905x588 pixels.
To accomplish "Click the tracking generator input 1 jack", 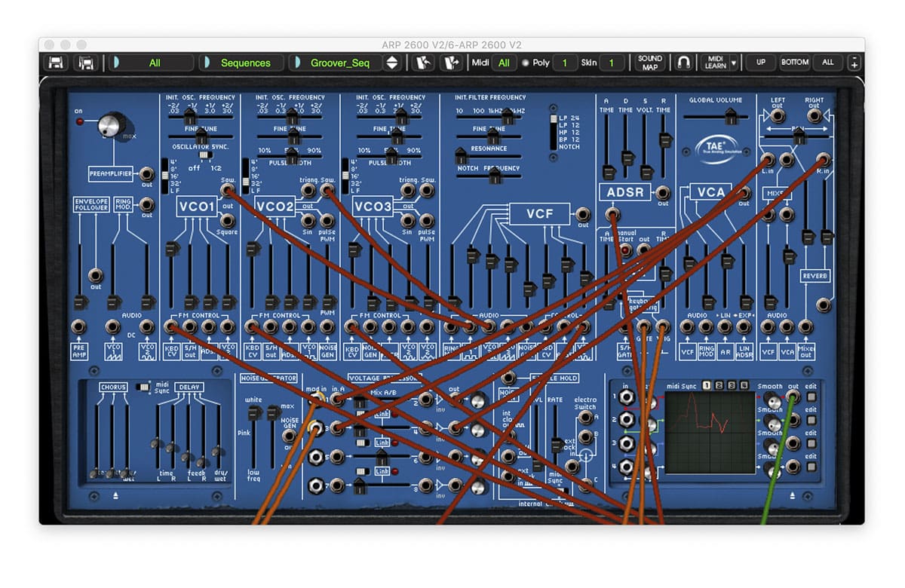I will (x=626, y=396).
